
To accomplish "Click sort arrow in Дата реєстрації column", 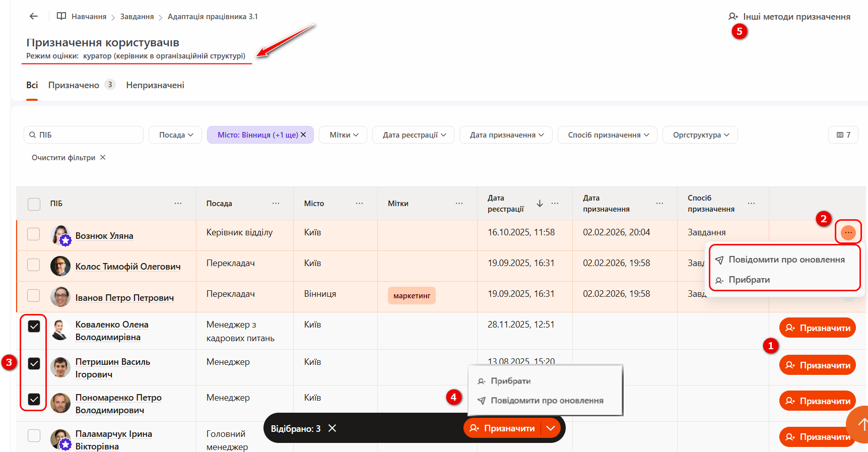I will click(540, 204).
